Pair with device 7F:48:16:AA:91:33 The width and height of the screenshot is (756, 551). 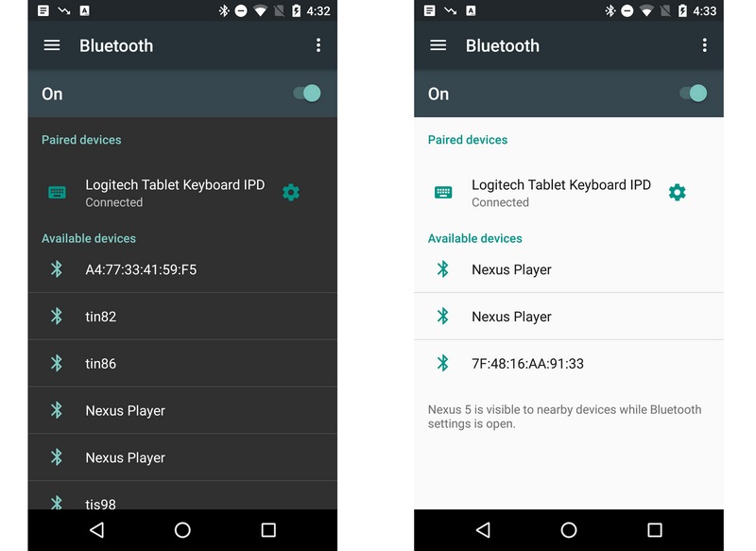coord(569,364)
